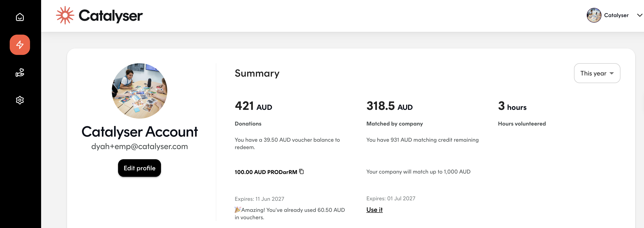
Task: Click the Summary heading
Action: 257,73
